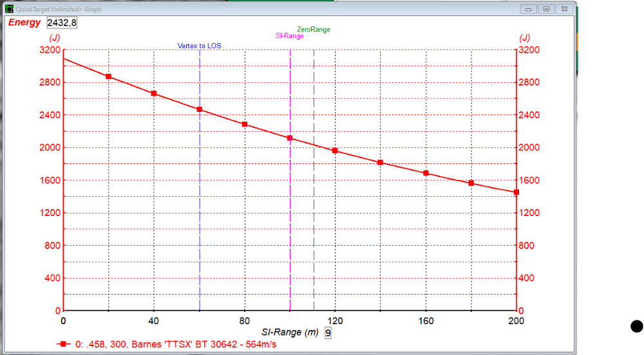The image size is (644, 355).
Task: Select the SI-Range magenta marker label
Action: click(x=289, y=36)
